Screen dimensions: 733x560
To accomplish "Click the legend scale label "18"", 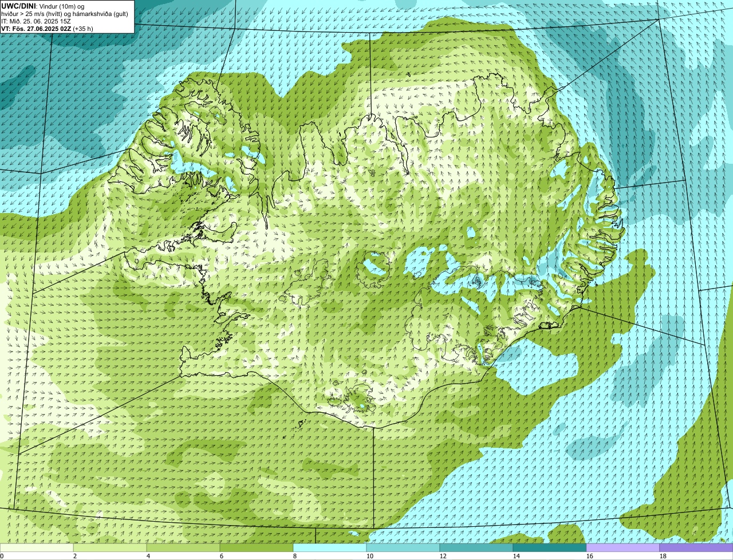I will tap(663, 556).
